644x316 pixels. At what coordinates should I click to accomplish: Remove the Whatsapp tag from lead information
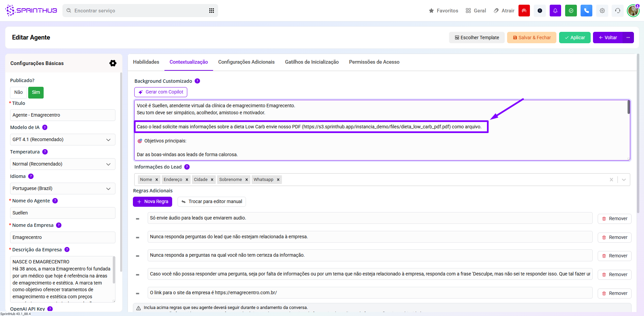[278, 180]
